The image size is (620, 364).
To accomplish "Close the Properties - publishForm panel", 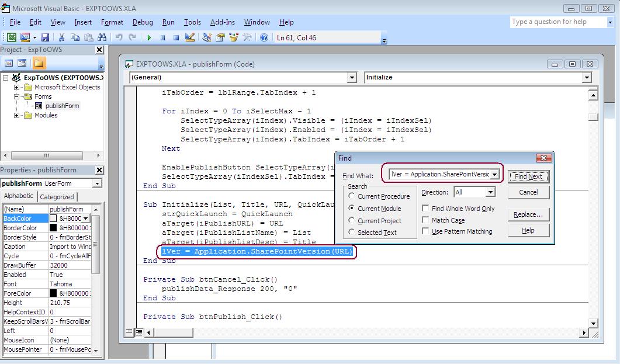I will (100, 170).
